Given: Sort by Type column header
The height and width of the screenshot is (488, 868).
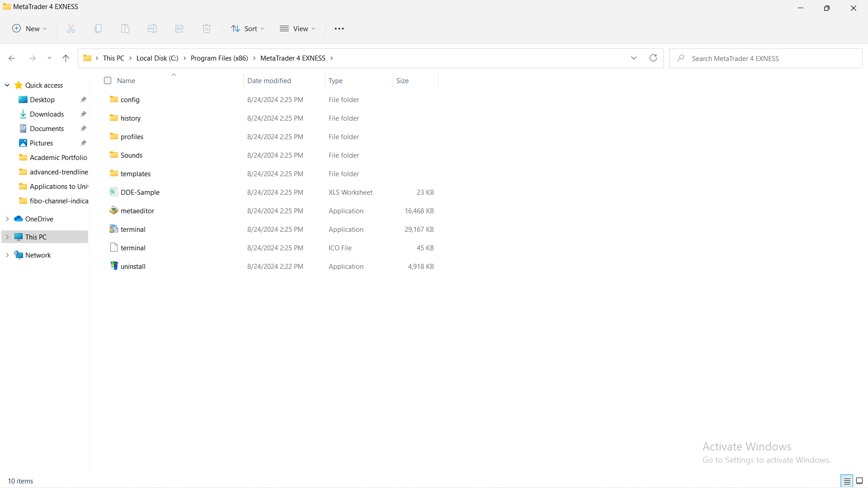Looking at the screenshot, I should click(335, 81).
